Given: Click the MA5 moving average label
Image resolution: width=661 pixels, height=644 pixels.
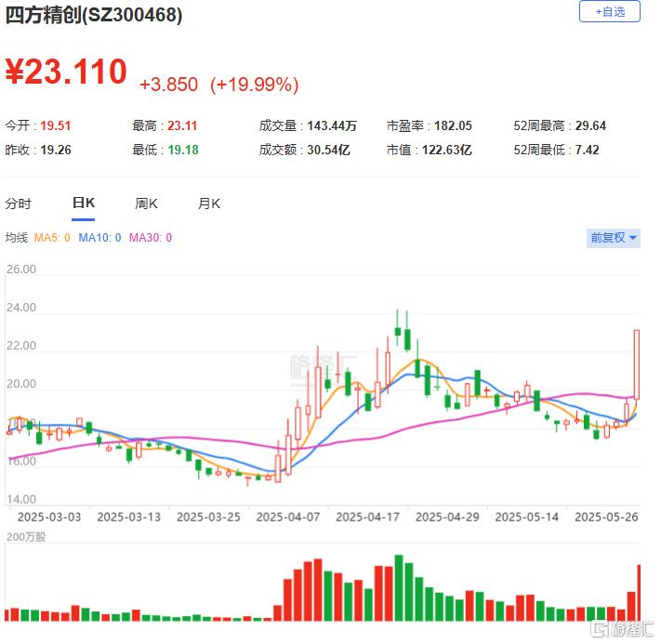Looking at the screenshot, I should (x=52, y=238).
